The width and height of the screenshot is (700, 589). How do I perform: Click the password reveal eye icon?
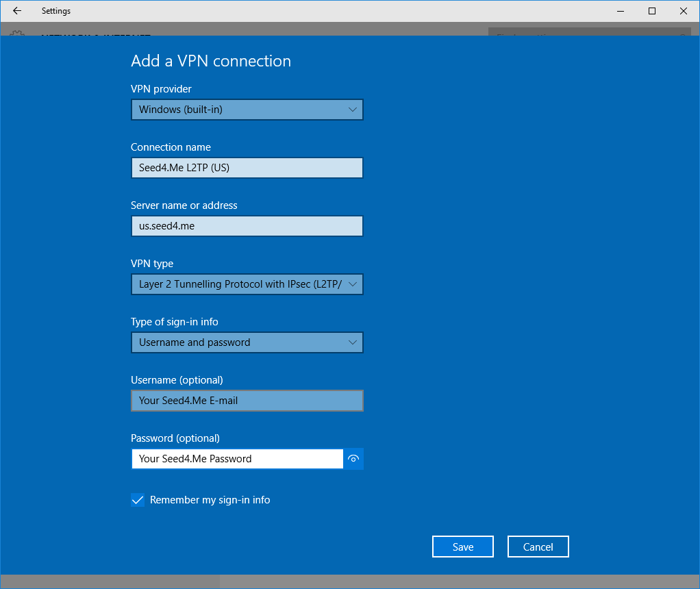[353, 458]
